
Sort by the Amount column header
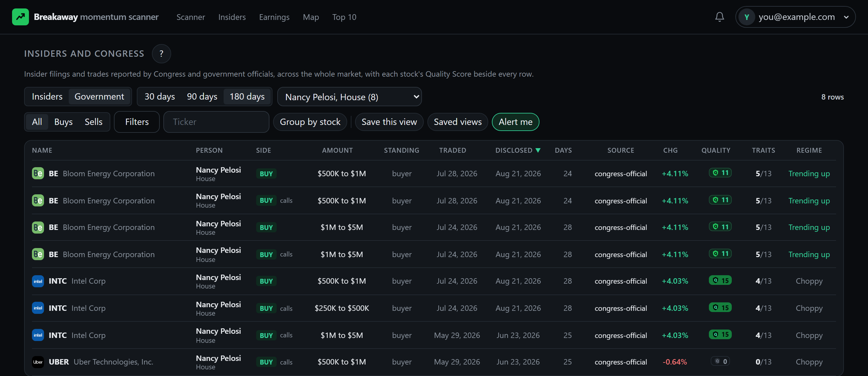pos(337,150)
